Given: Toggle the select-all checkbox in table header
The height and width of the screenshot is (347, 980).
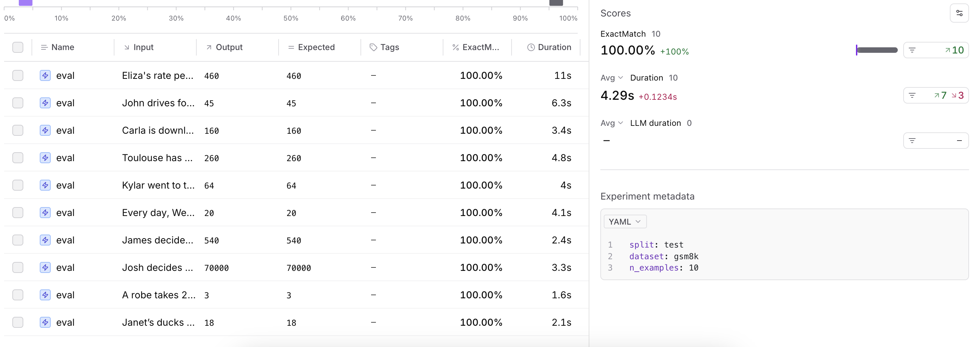Looking at the screenshot, I should coord(18,47).
